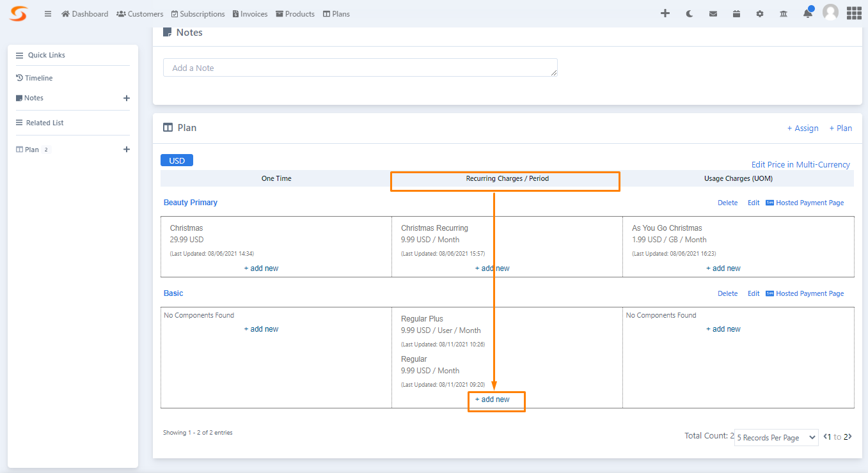The width and height of the screenshot is (868, 473).
Task: Open the apps grid icon
Action: [854, 13]
